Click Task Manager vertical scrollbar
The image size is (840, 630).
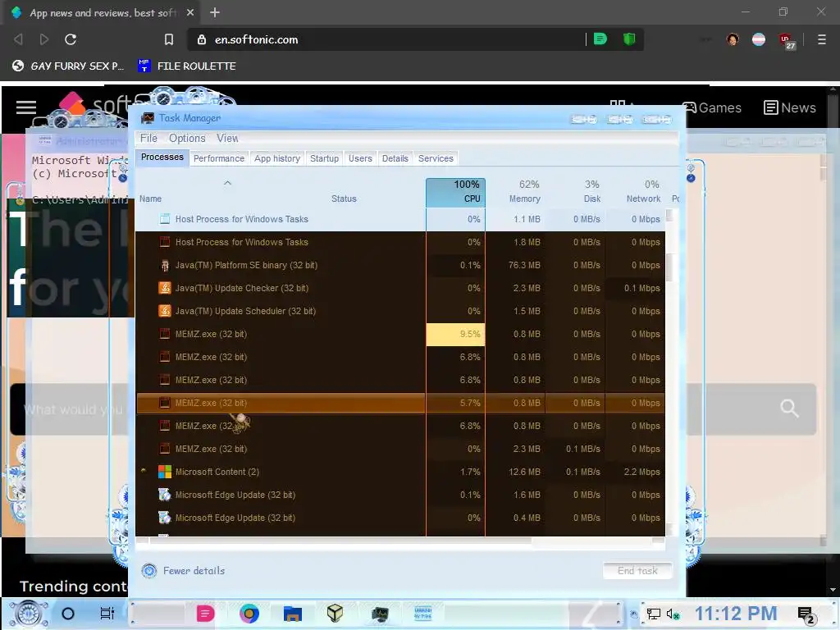pyautogui.click(x=669, y=268)
